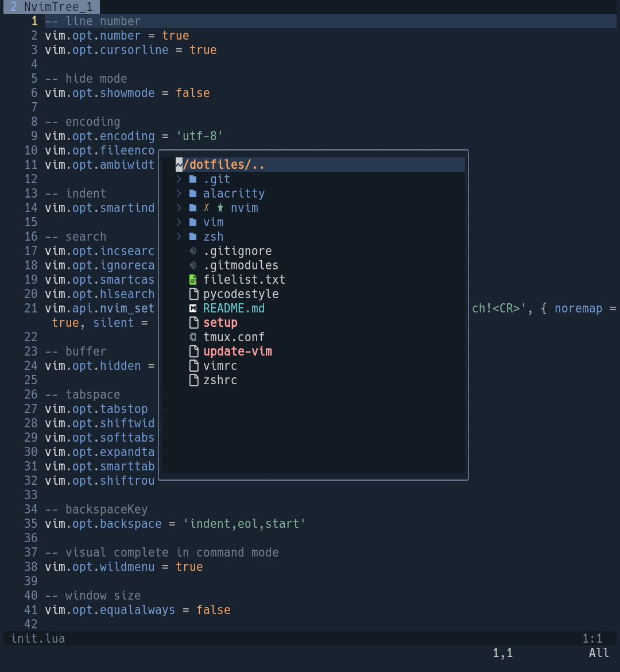This screenshot has width=620, height=672.
Task: Open README.md in the tree
Action: (234, 308)
